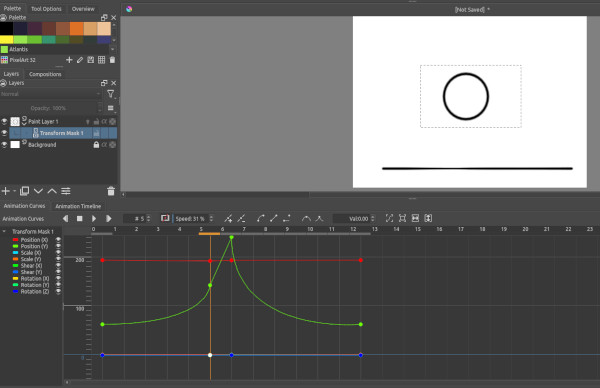Move the layer up in the stack
Viewport: 600px width, 388px height.
(x=52, y=191)
